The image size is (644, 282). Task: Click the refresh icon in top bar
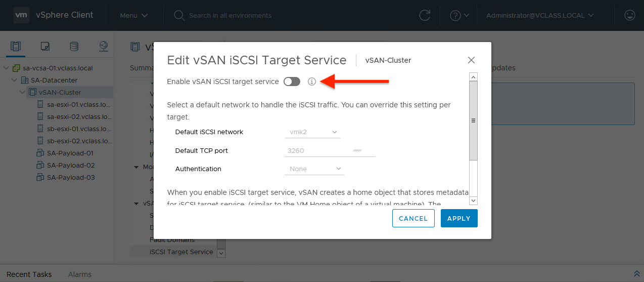[425, 15]
